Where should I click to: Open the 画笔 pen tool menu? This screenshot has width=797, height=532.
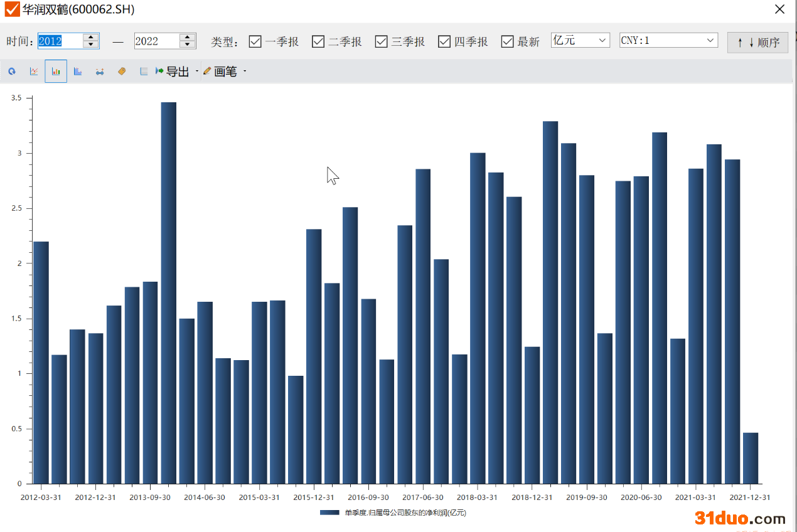(225, 72)
